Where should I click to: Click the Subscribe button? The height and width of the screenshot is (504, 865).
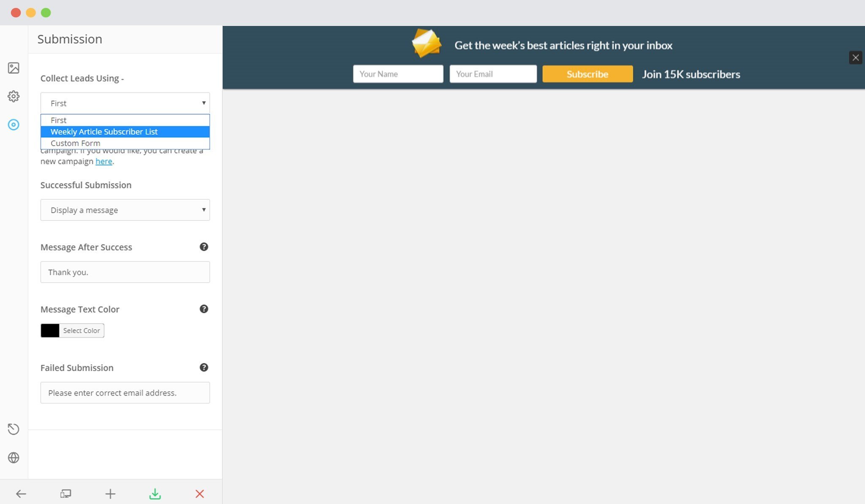tap(588, 74)
